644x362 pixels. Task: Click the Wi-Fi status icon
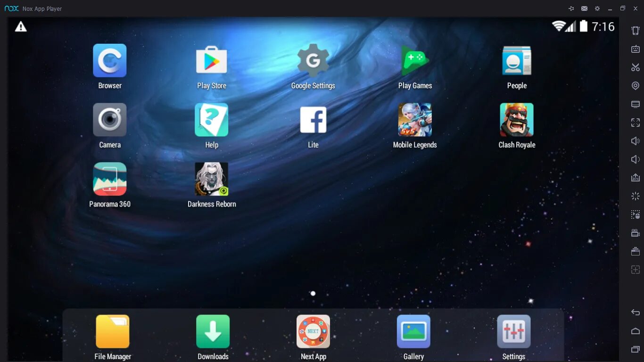[559, 26]
